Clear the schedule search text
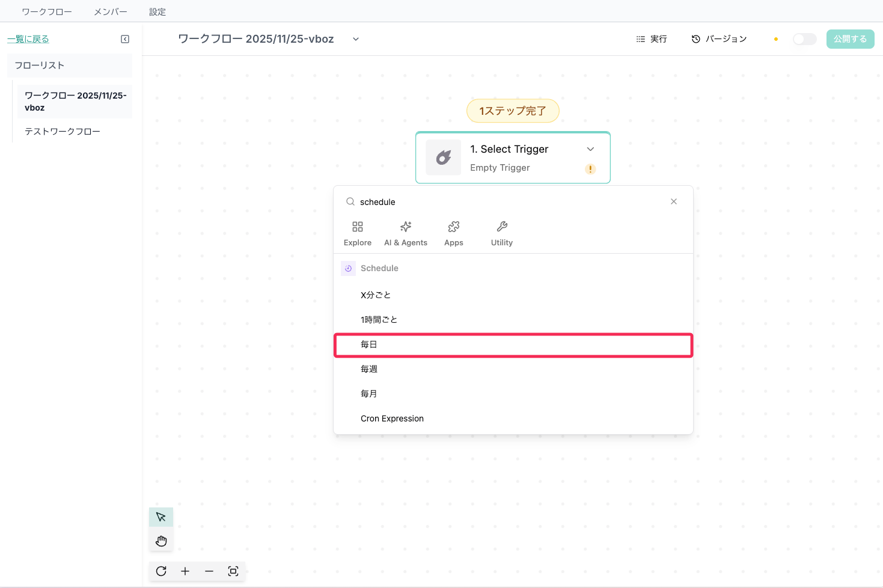The height and width of the screenshot is (588, 883). point(674,201)
